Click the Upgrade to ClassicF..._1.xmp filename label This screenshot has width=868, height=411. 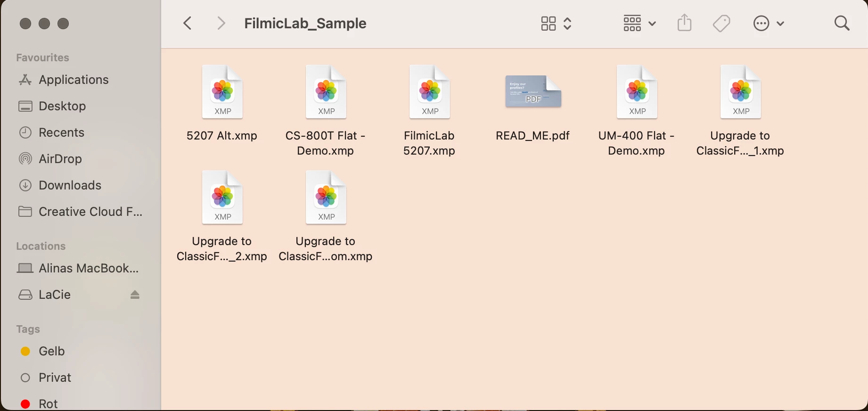tap(740, 143)
